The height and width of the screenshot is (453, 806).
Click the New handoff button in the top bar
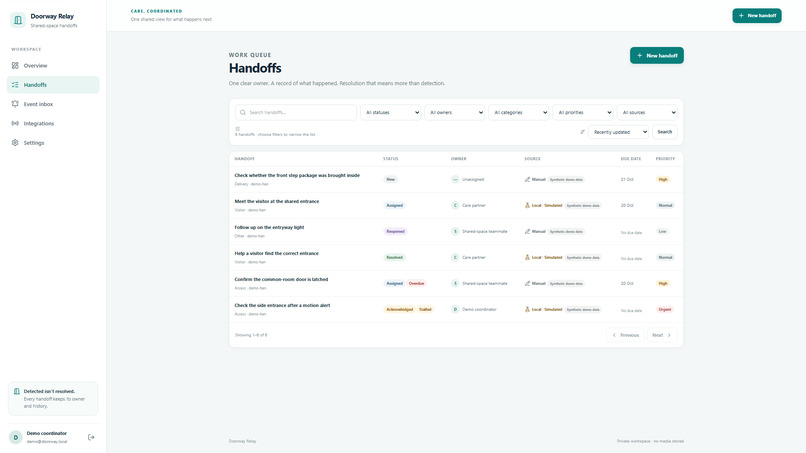tap(757, 15)
